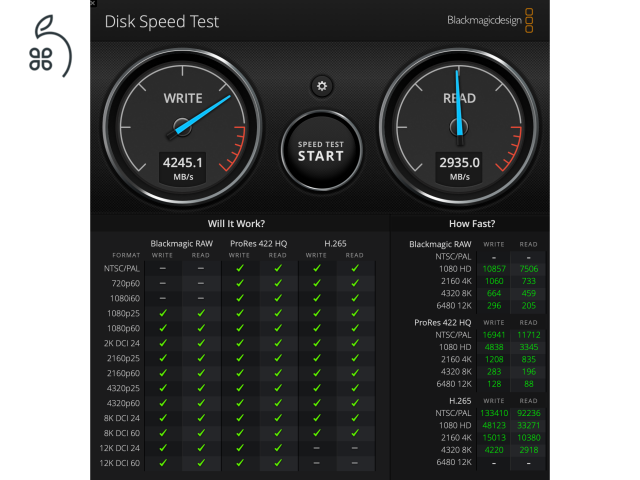Click H.265 4320 8K read value 2918

point(529,450)
